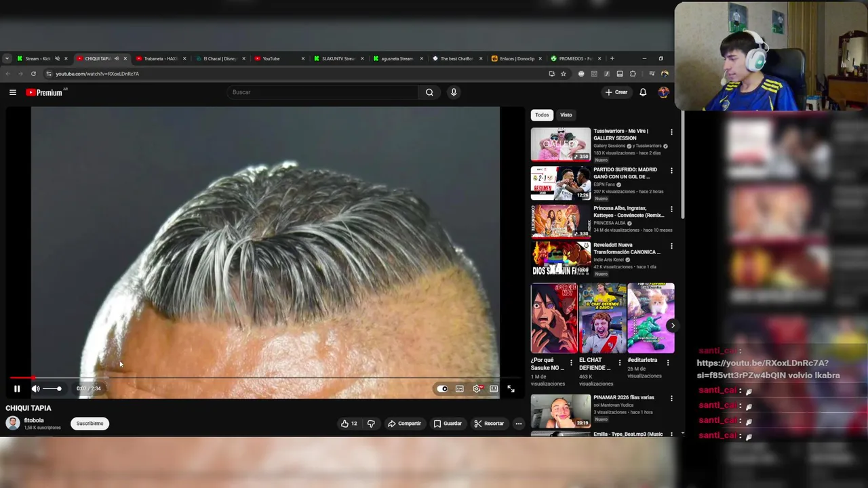
Task: Open the fitobola channel avatar
Action: tap(13, 424)
